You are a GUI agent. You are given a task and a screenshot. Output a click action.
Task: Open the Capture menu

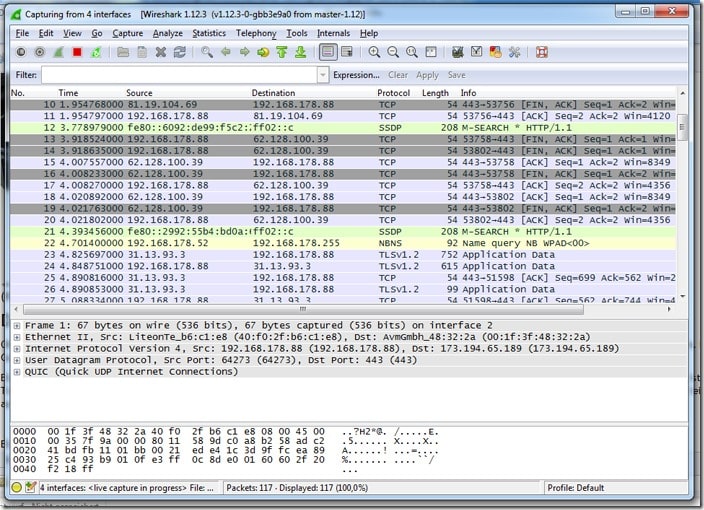click(x=128, y=33)
